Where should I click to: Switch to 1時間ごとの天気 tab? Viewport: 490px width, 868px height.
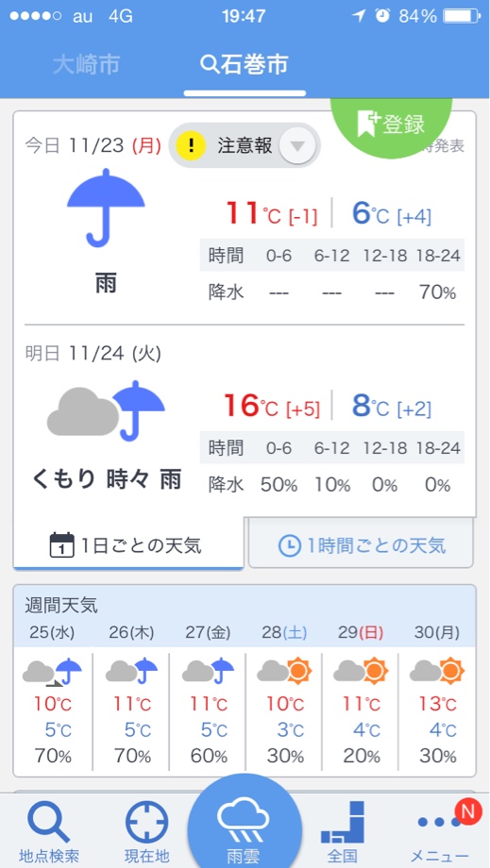(361, 545)
